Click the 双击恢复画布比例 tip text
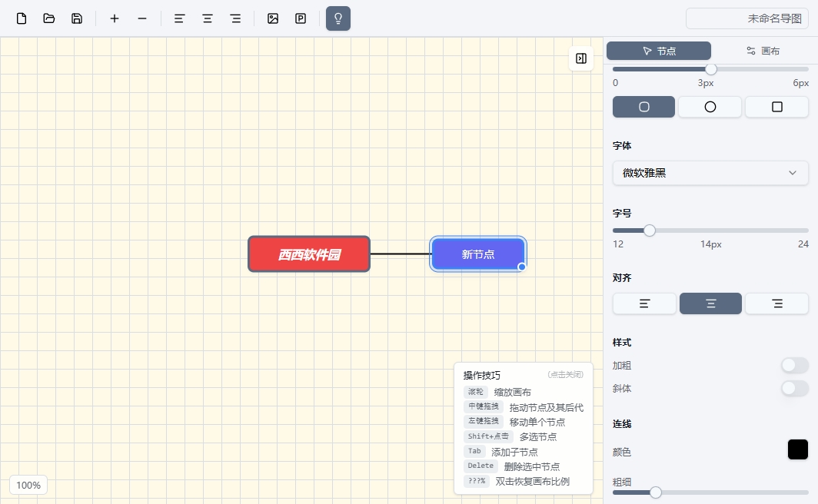Image resolution: width=818 pixels, height=504 pixels. coord(532,482)
